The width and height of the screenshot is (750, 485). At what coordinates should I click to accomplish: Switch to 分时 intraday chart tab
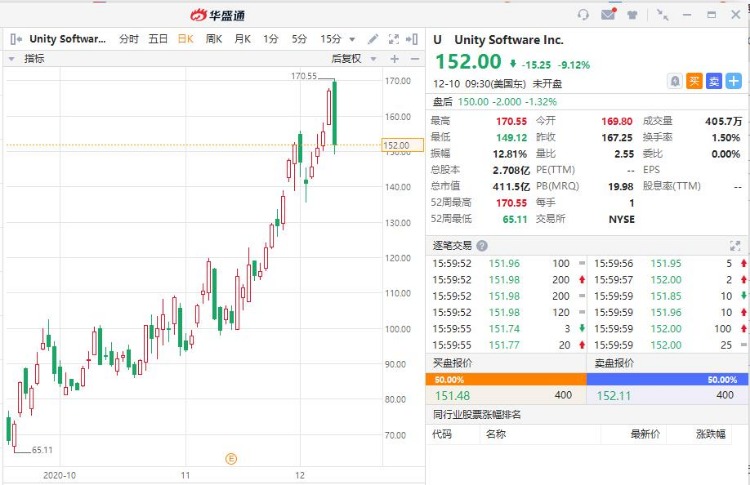[129, 39]
